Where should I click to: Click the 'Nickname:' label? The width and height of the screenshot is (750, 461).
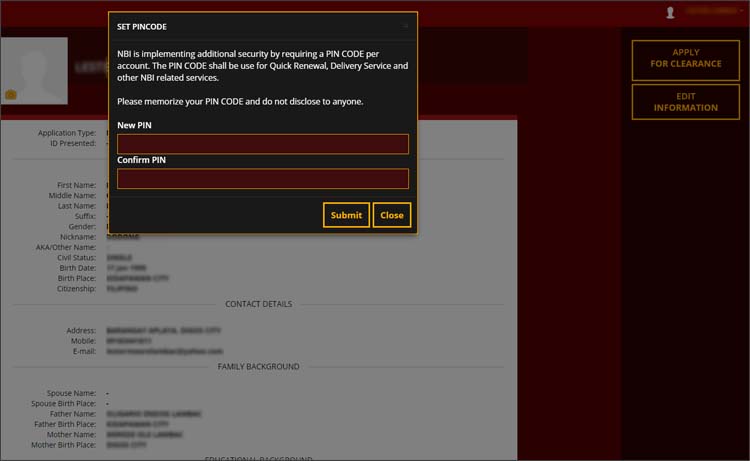(78, 237)
